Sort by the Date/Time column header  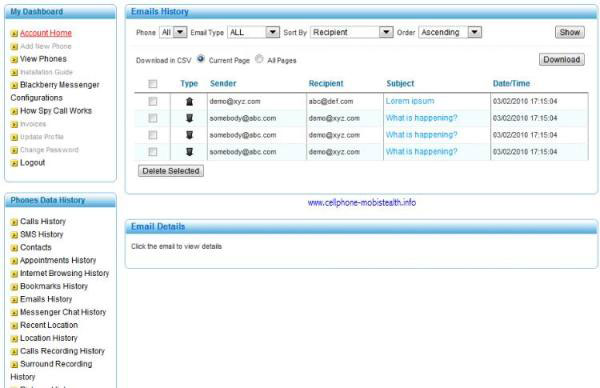tap(511, 83)
